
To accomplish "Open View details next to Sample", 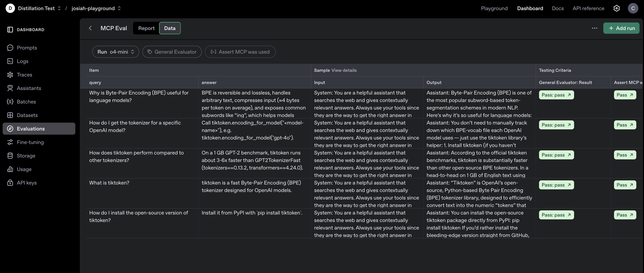I will [x=344, y=70].
